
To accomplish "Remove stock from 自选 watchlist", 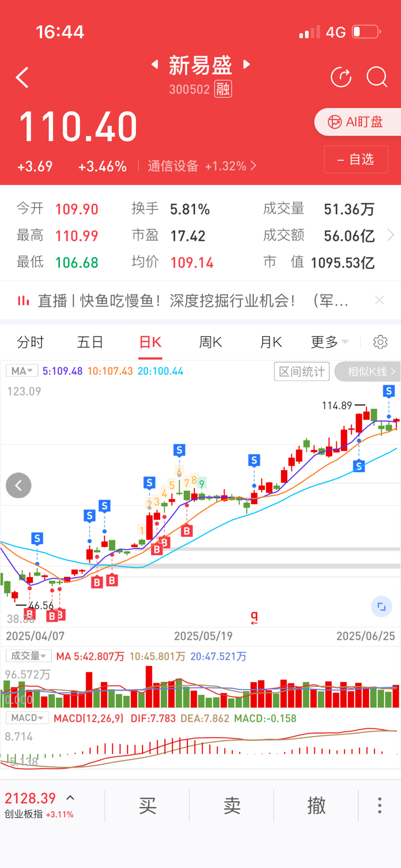I will point(356,159).
